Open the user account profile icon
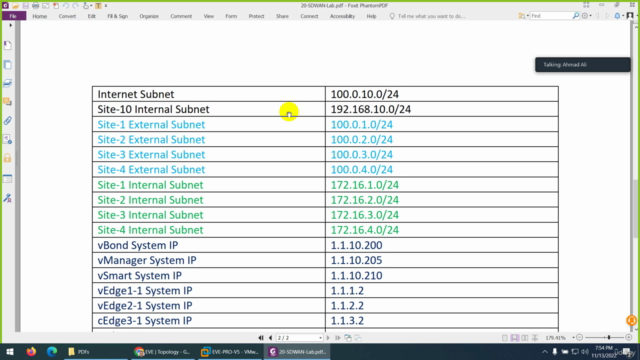This screenshot has height=360, width=640. [630, 16]
